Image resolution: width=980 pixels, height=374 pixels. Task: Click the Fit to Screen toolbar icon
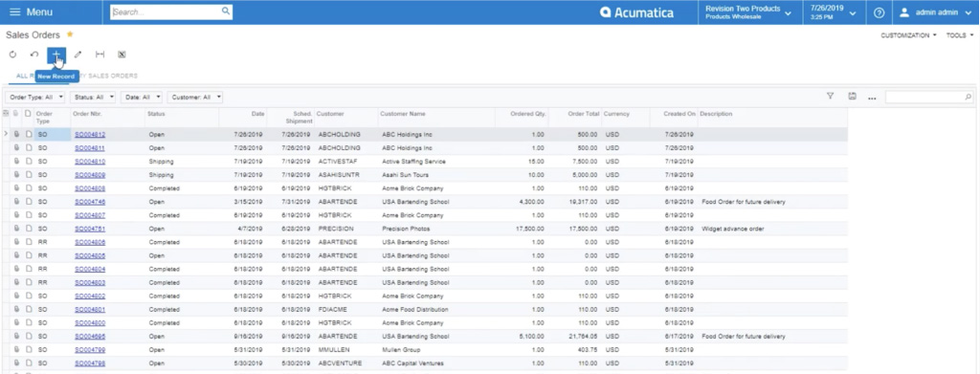pos(100,55)
